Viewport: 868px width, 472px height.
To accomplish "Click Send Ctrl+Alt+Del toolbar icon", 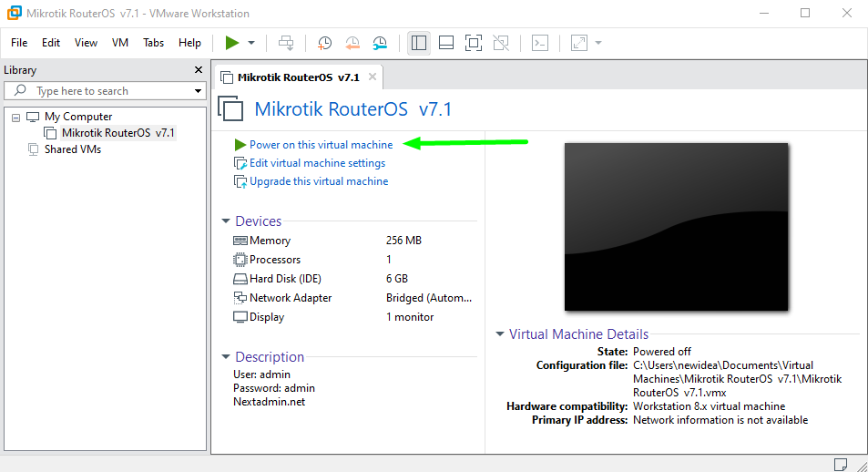I will click(287, 43).
